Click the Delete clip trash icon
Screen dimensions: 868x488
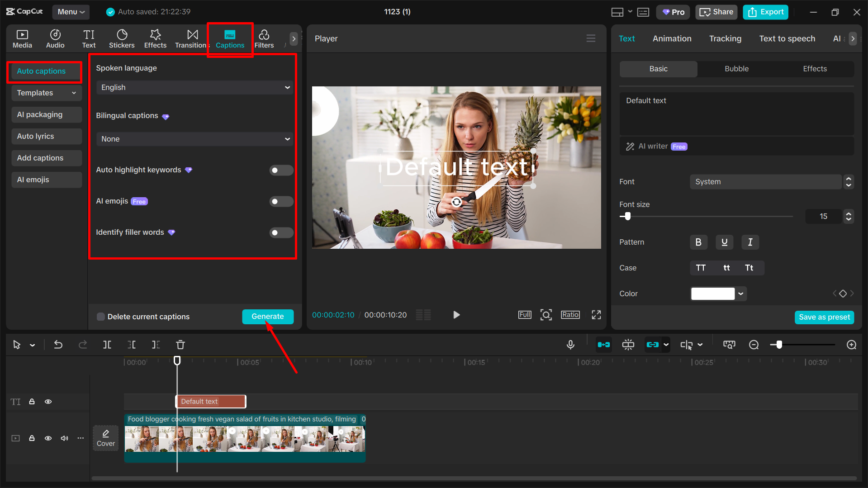(180, 344)
